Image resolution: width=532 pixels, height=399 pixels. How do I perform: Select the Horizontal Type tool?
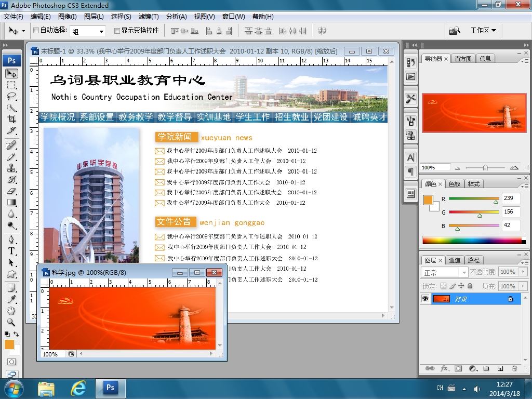(11, 251)
